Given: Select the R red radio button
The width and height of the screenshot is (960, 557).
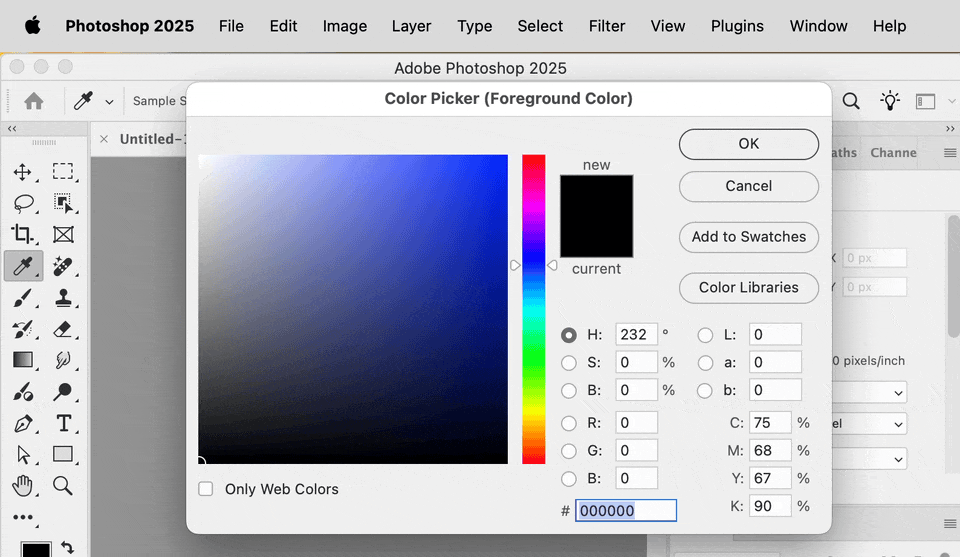Looking at the screenshot, I should [x=569, y=423].
